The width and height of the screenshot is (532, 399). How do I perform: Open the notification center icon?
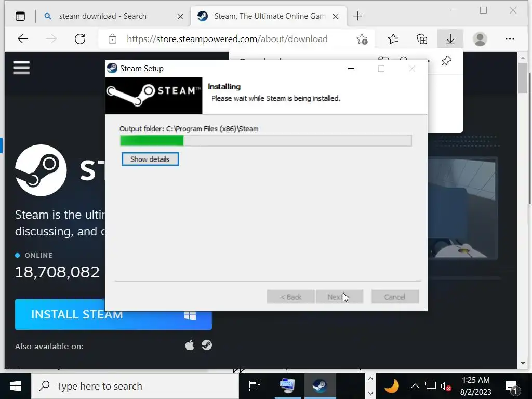(x=512, y=387)
